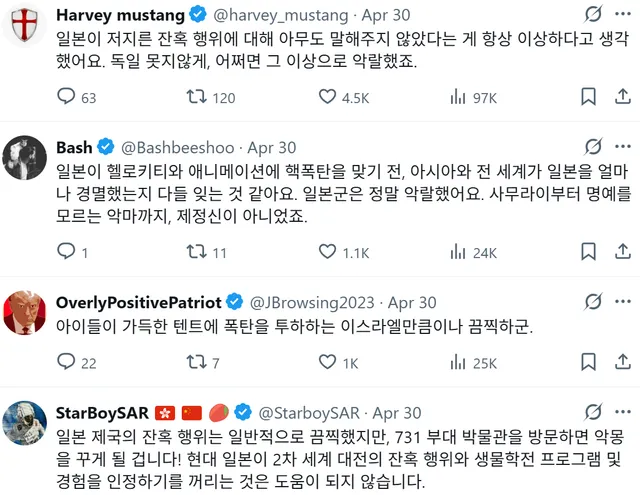
Task: Open more options for Harvey mustang's tweet
Action: point(621,16)
